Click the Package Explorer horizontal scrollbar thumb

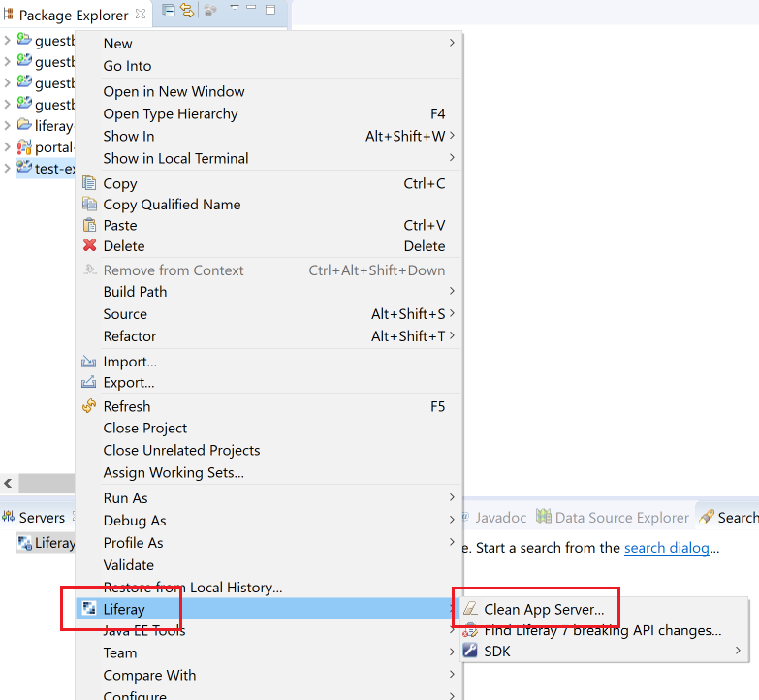(x=47, y=483)
